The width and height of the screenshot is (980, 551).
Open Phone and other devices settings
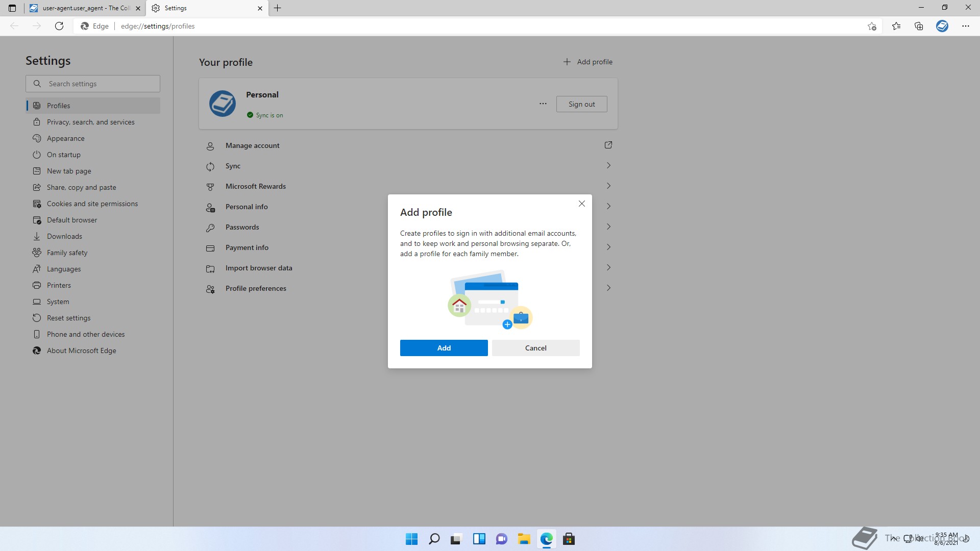(x=93, y=334)
